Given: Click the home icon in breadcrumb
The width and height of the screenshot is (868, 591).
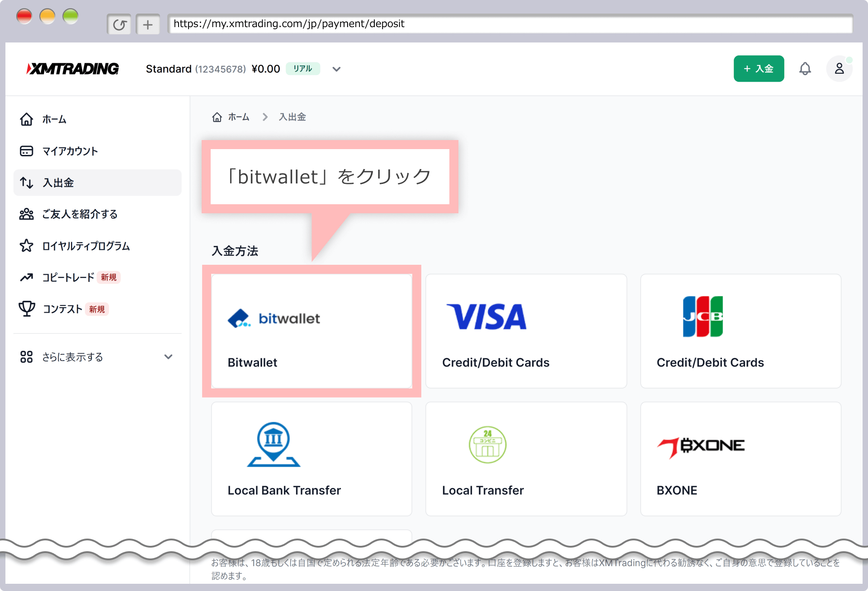Looking at the screenshot, I should (217, 117).
